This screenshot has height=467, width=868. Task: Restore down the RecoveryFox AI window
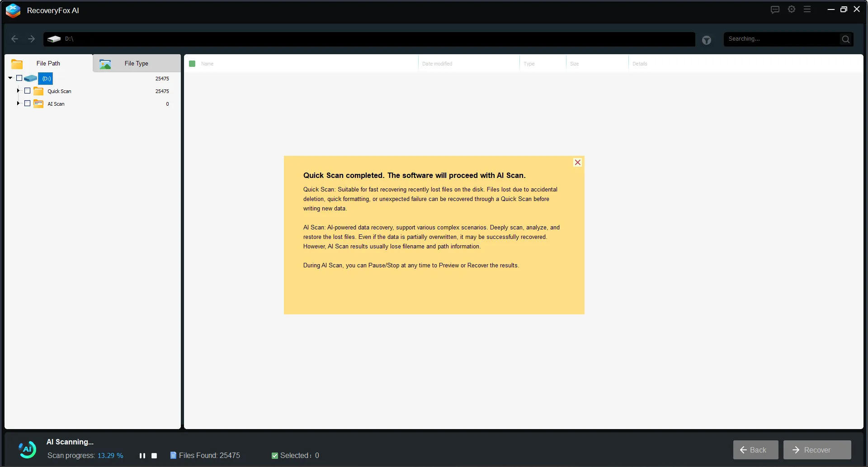pyautogui.click(x=844, y=9)
